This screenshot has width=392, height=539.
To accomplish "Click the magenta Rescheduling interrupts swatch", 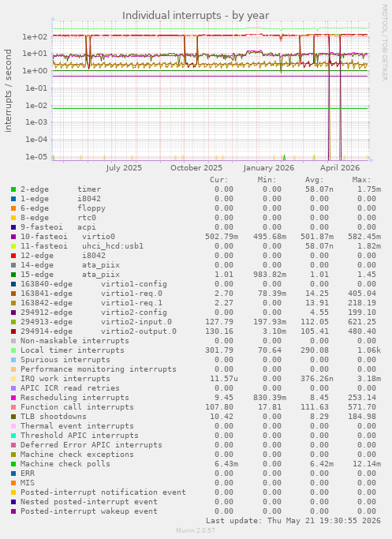I will click(13, 398).
